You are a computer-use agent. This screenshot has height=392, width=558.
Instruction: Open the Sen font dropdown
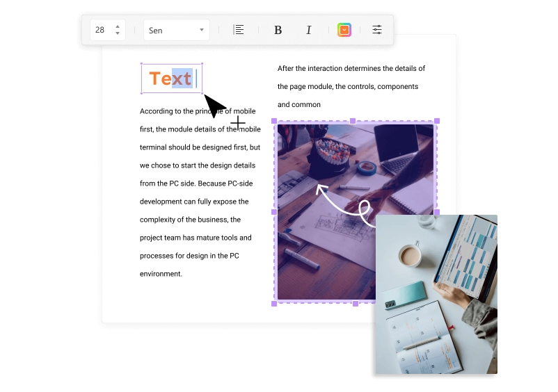tap(177, 30)
